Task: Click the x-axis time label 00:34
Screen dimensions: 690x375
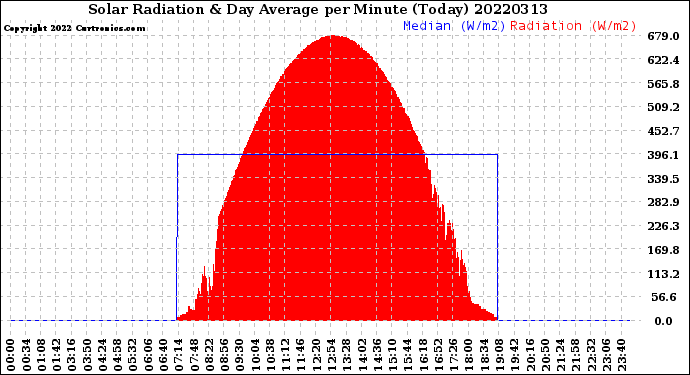Action: (x=26, y=355)
